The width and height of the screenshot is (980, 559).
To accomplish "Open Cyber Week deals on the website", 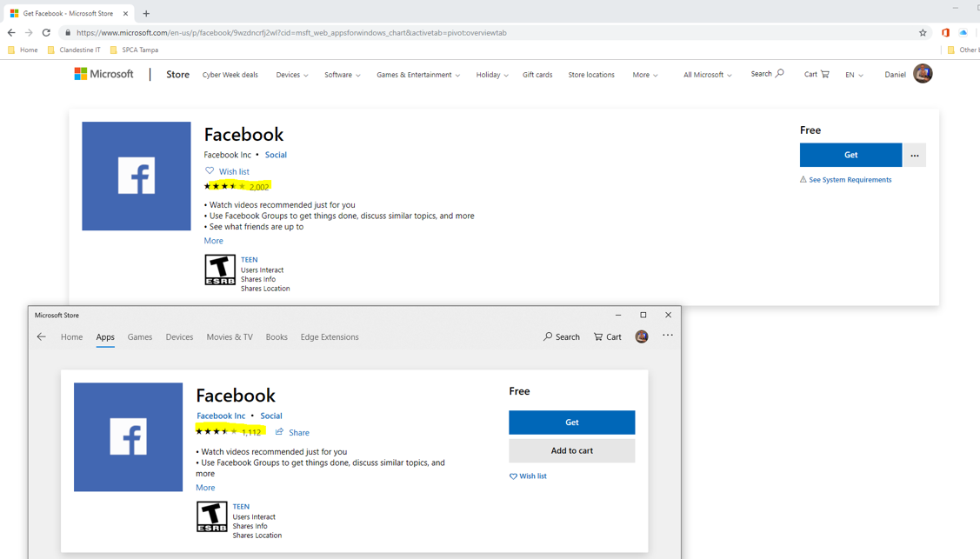I will coord(230,74).
